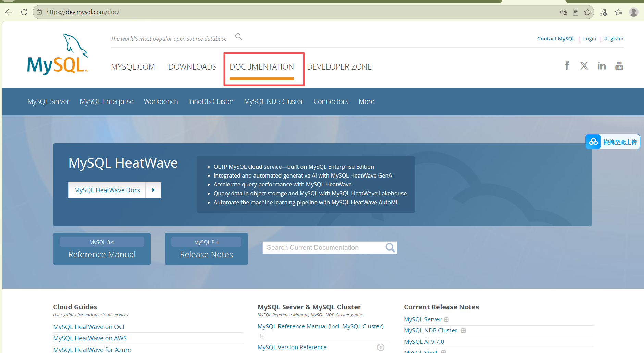Open the media note icon in browser toolbar
Screen dimensions: 644x353
coord(603,12)
